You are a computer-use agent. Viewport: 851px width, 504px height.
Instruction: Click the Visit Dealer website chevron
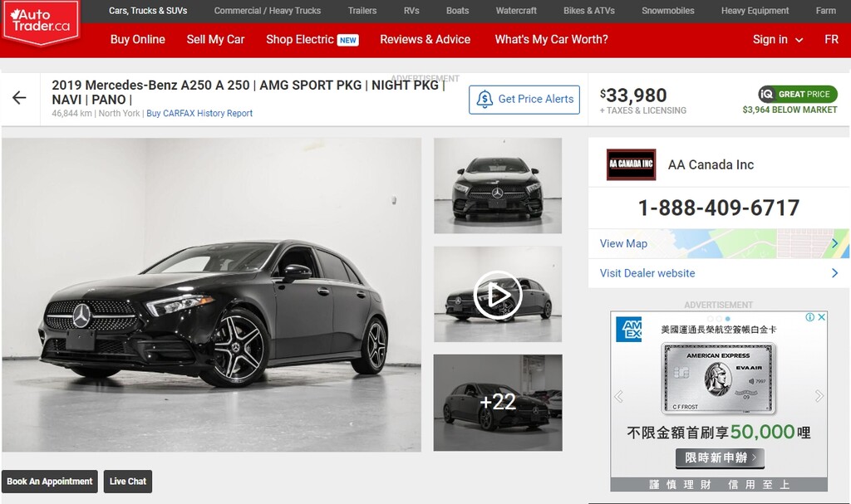[834, 273]
